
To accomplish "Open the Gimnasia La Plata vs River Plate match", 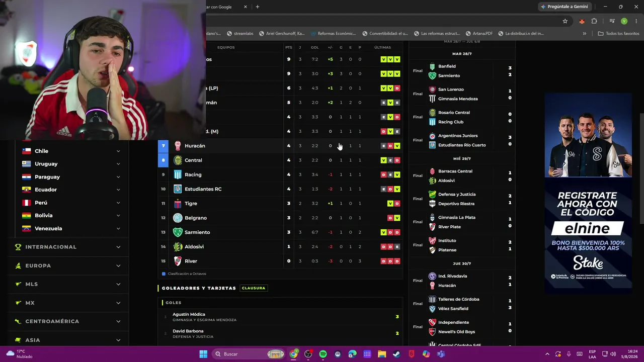I will pyautogui.click(x=462, y=222).
